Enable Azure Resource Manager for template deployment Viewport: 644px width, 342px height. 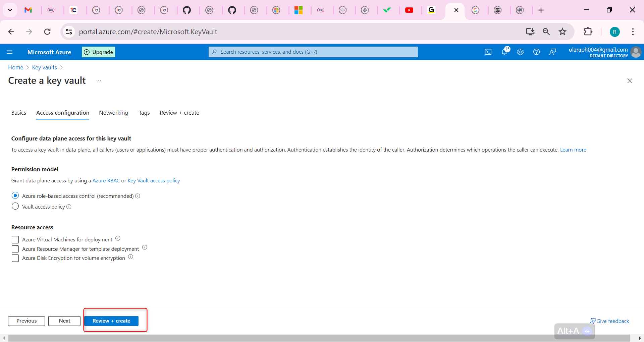tap(15, 249)
